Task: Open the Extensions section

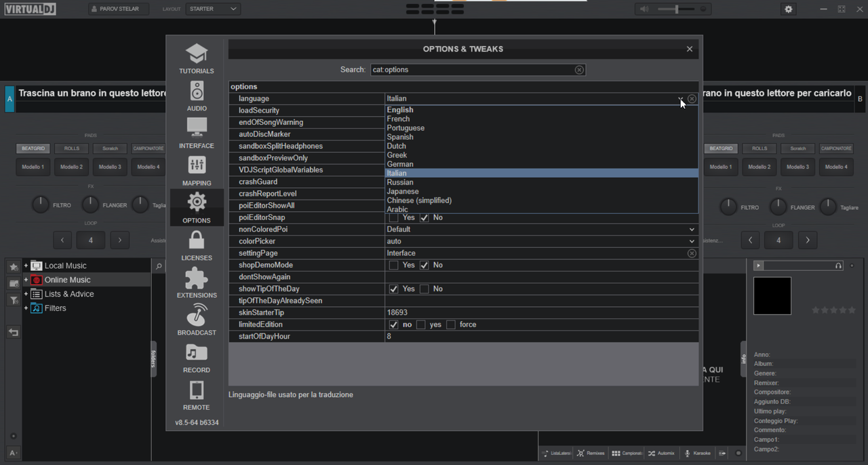Action: (197, 283)
